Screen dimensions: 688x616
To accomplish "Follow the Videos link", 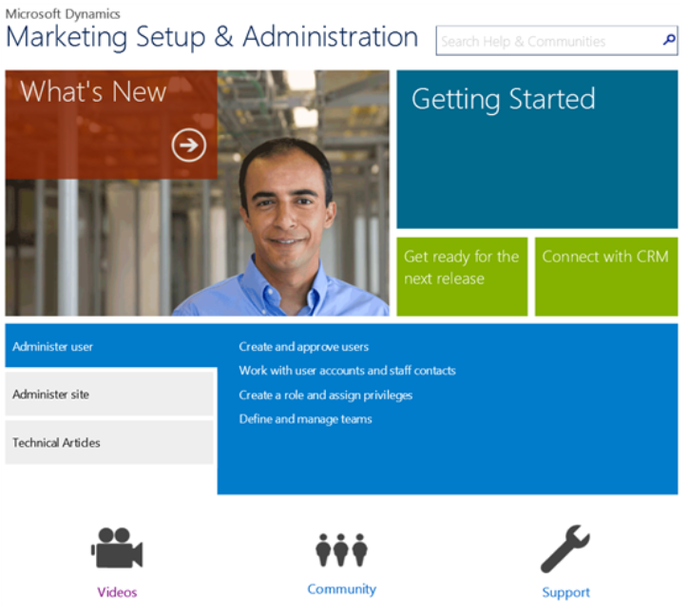I will tap(117, 592).
